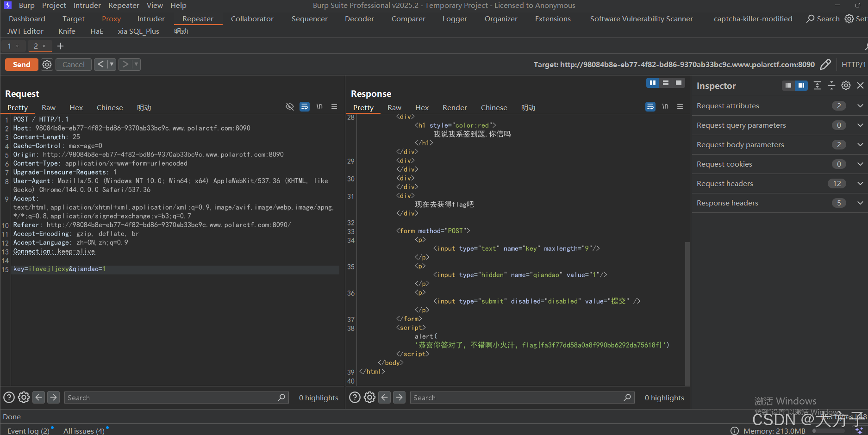Open the Collaborator tab

(252, 19)
